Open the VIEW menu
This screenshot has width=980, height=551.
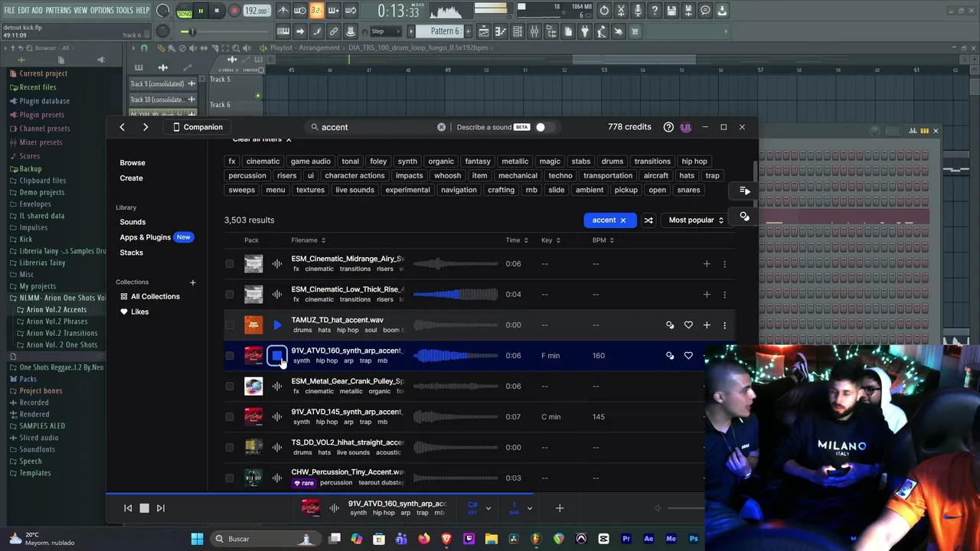pos(80,11)
